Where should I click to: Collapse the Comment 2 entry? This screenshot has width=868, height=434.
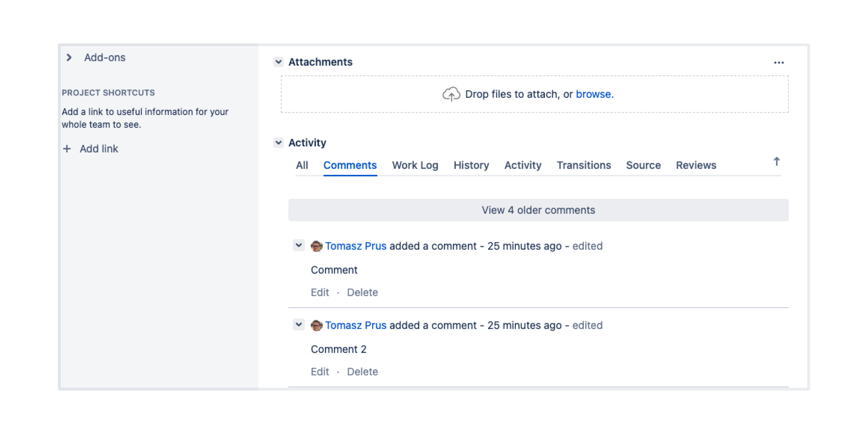(298, 325)
